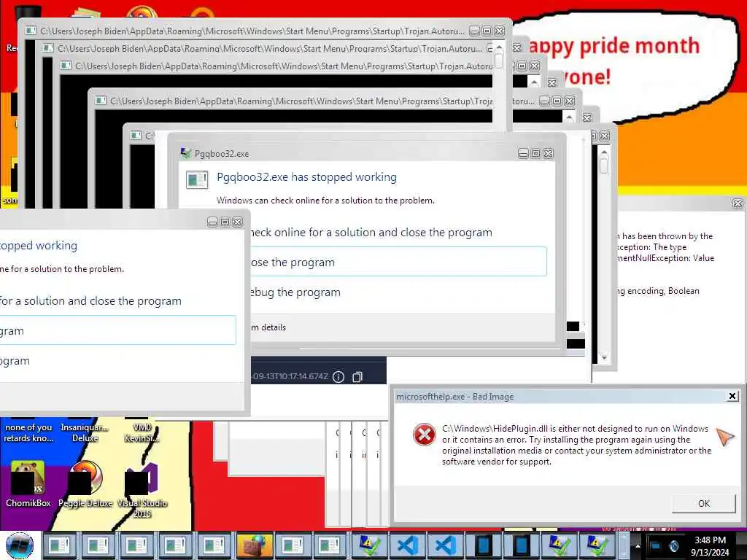Click scroll-up arrow right of Pgqboo32 dialog

[x=604, y=152]
